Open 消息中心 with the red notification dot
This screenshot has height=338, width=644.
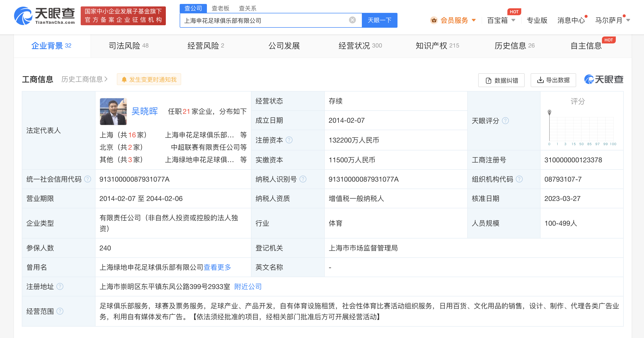click(x=571, y=20)
